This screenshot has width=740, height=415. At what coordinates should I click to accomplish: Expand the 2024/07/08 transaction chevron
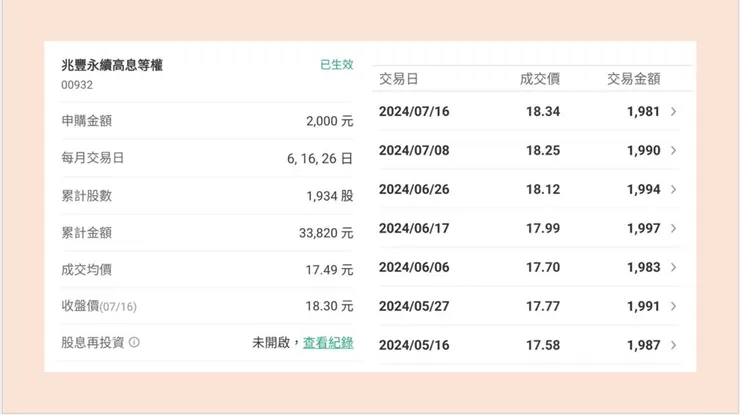click(x=673, y=150)
